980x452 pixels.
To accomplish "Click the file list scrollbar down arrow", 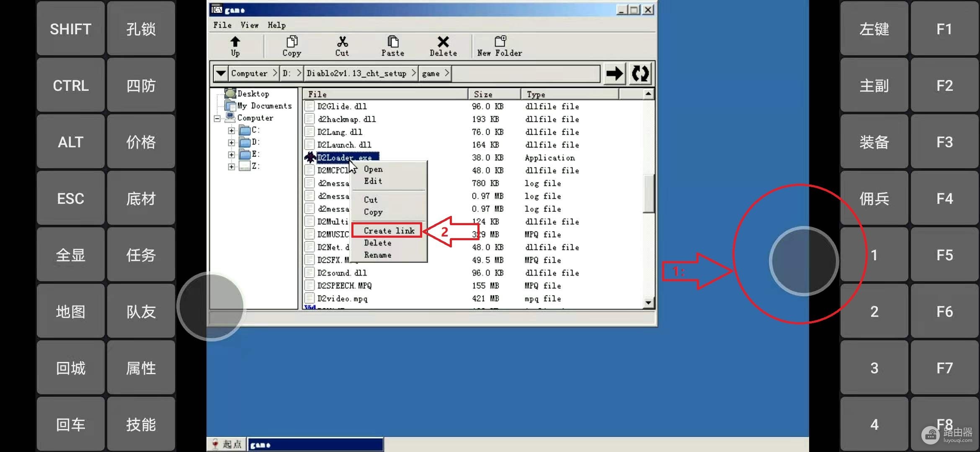I will (x=648, y=302).
